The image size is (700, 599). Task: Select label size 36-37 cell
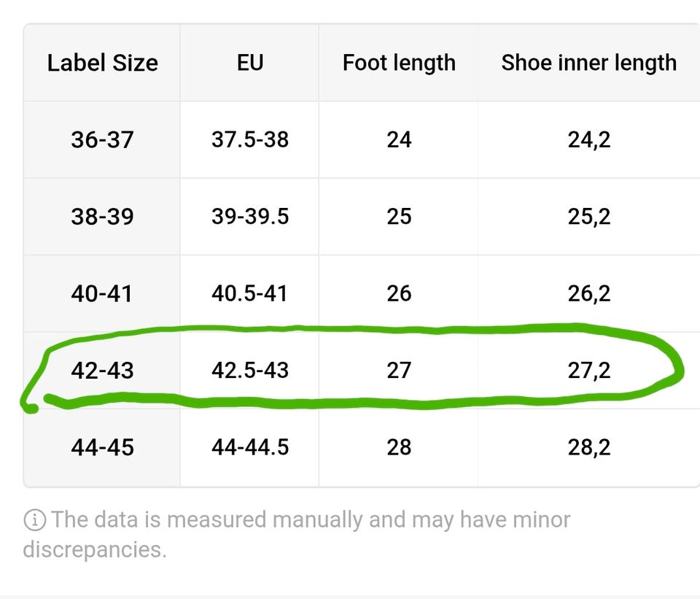[x=102, y=140]
